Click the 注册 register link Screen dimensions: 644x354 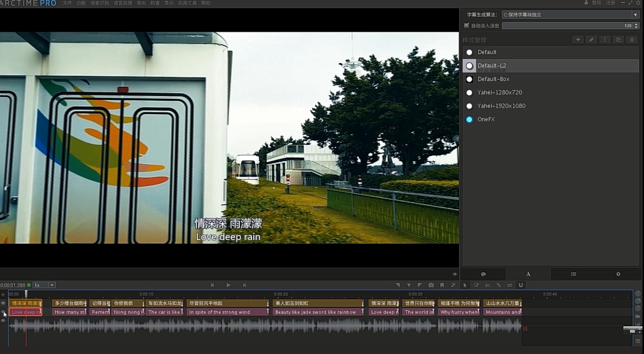click(610, 3)
